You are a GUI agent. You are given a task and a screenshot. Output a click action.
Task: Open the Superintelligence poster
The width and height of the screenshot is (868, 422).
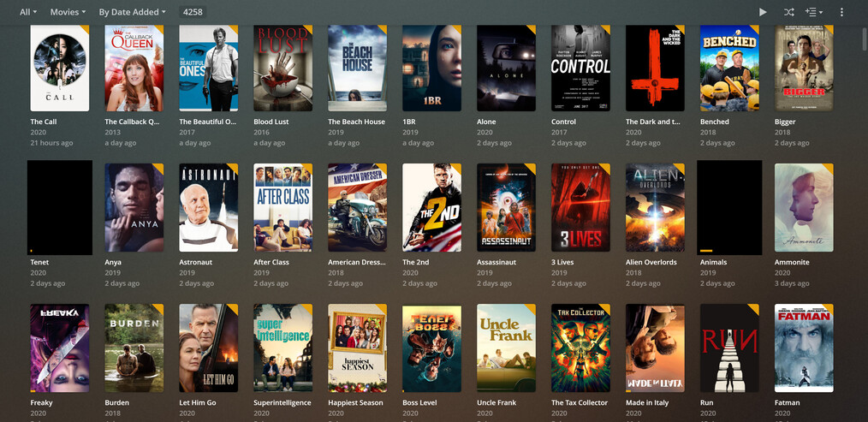pos(282,348)
